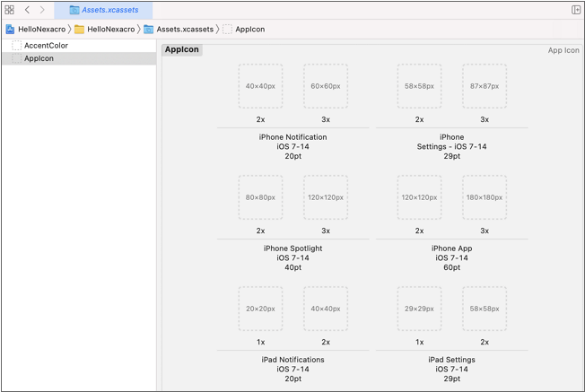Click the AppIcon title label in editor
585x392 pixels.
182,49
